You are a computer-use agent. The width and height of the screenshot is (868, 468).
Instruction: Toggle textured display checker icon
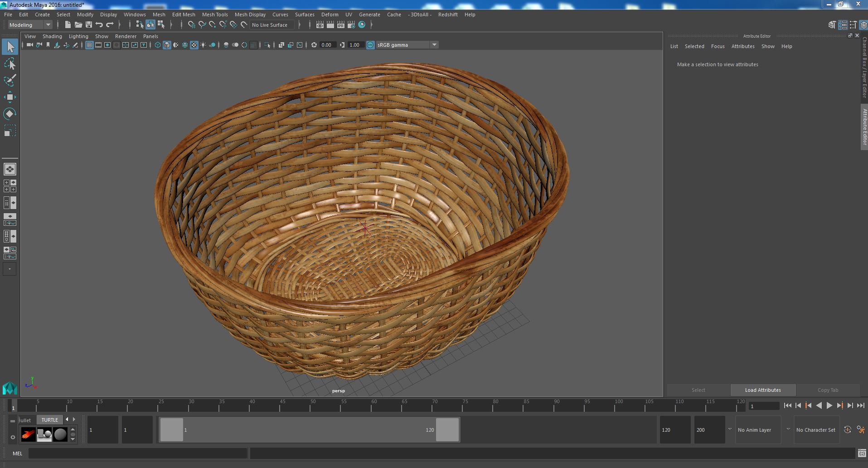tap(194, 45)
